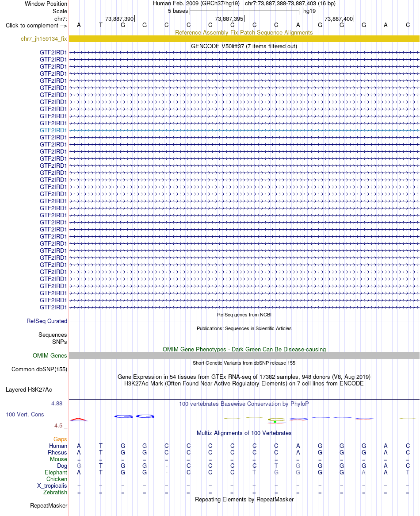
Task: Click chr7:73,887,388-73,887,403 (16 bp) position text
Action: [x=290, y=4]
